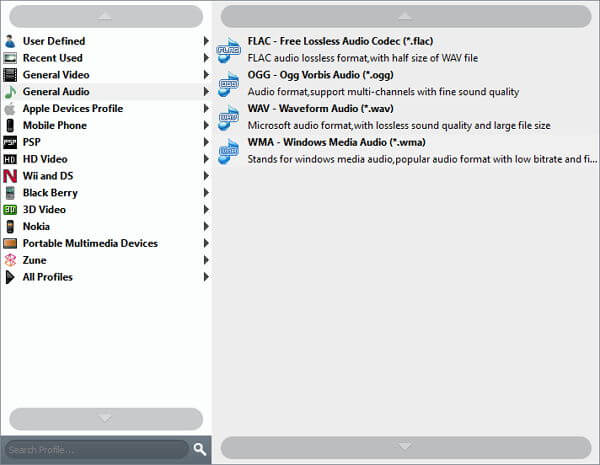
Task: Expand the Mobile Phone submenu arrow
Action: 206,125
